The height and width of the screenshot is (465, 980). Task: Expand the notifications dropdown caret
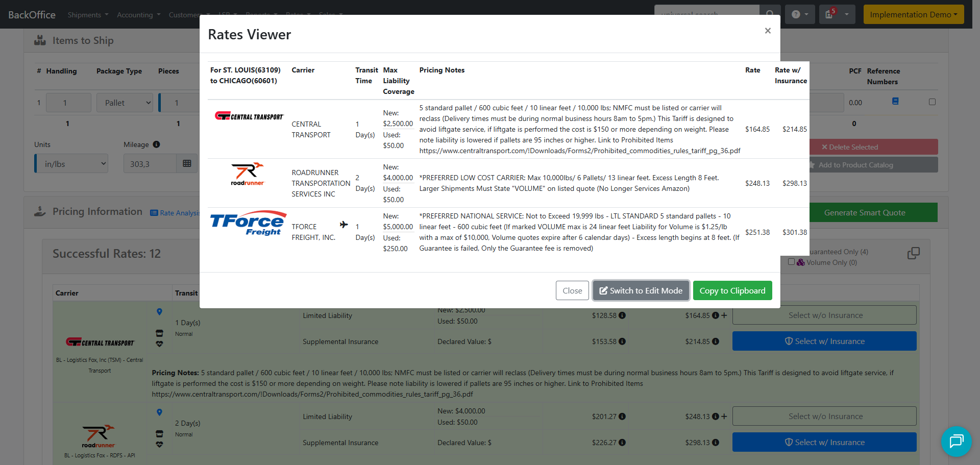[847, 14]
